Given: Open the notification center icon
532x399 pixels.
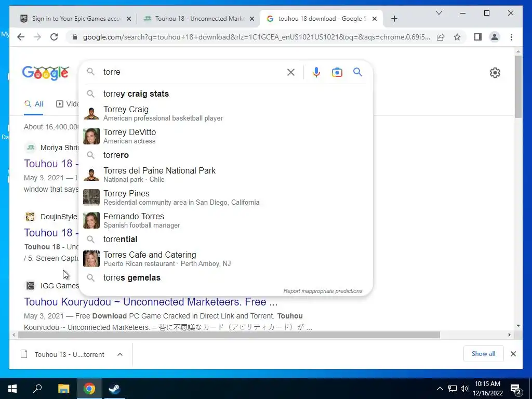Looking at the screenshot, I should click(516, 389).
